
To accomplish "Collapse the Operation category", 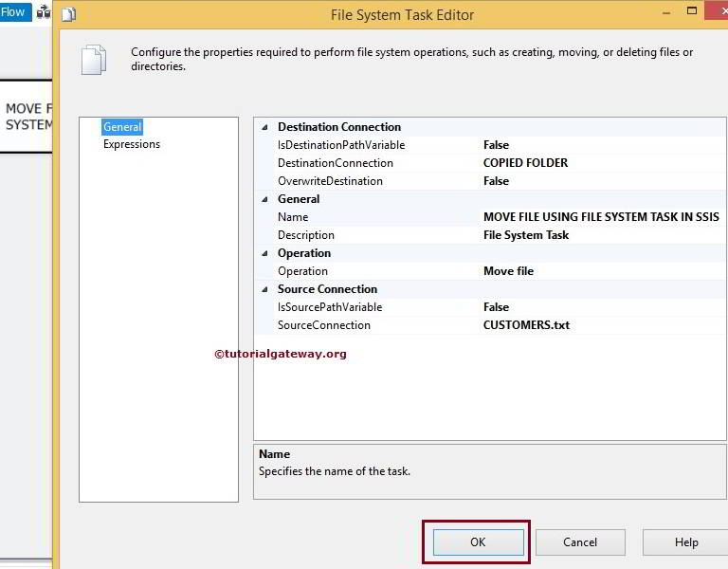I will [264, 253].
